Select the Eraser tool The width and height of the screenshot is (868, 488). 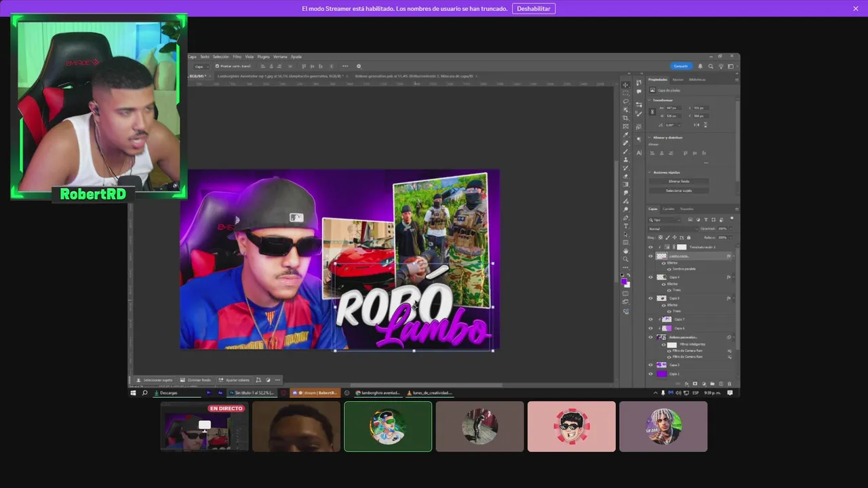625,176
